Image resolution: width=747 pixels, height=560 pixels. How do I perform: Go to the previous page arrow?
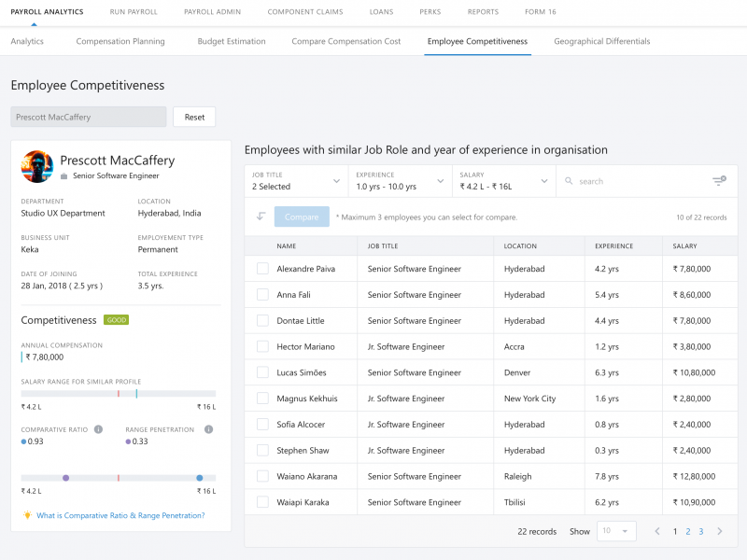657,531
